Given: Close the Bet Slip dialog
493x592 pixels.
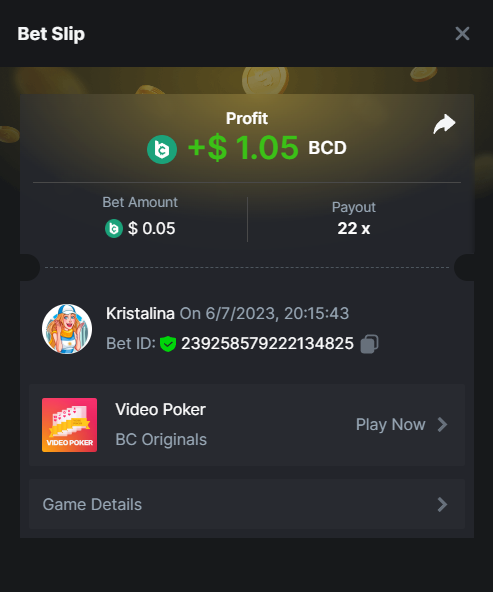Looking at the screenshot, I should click(462, 34).
